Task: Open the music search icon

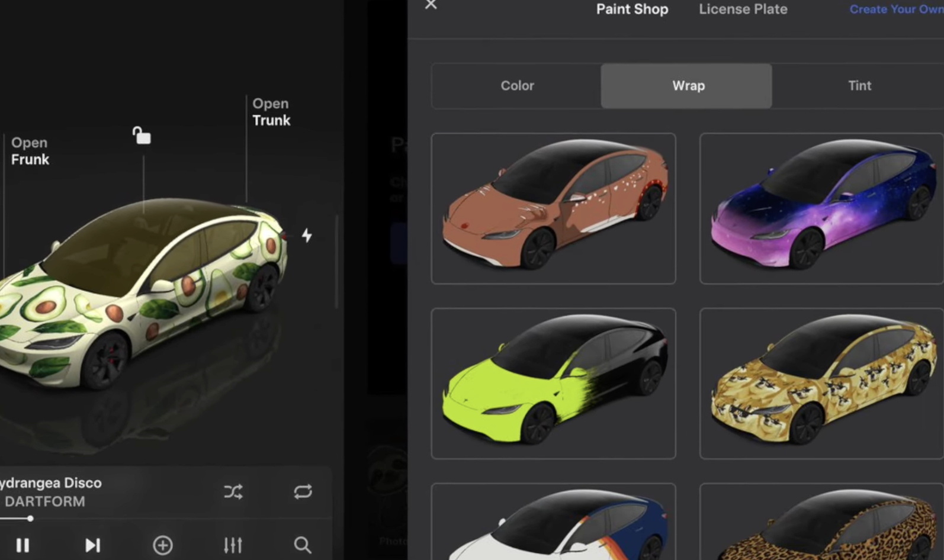Action: (x=303, y=545)
